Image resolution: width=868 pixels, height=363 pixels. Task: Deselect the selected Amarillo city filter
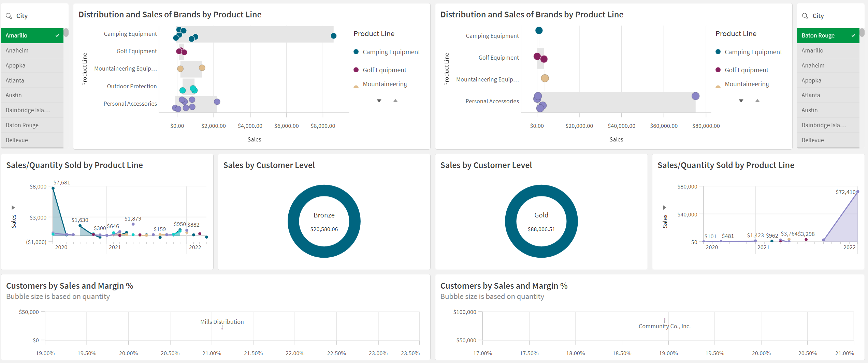pos(32,35)
